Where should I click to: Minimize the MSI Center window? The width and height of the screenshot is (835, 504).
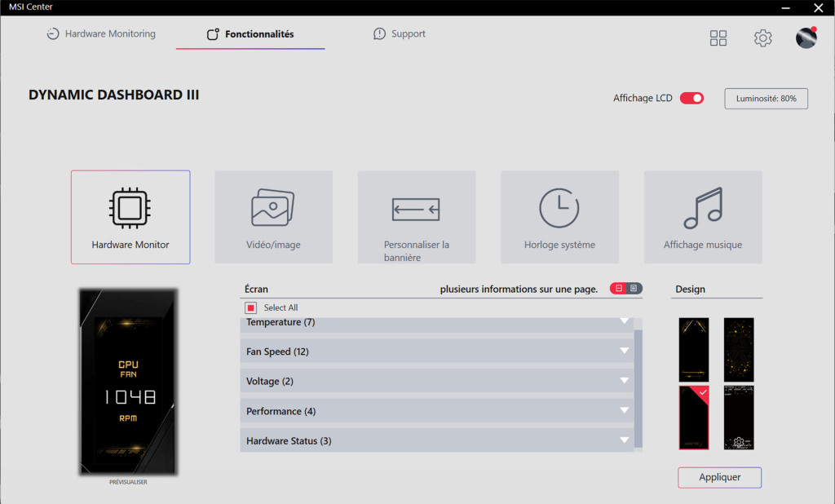coord(785,7)
